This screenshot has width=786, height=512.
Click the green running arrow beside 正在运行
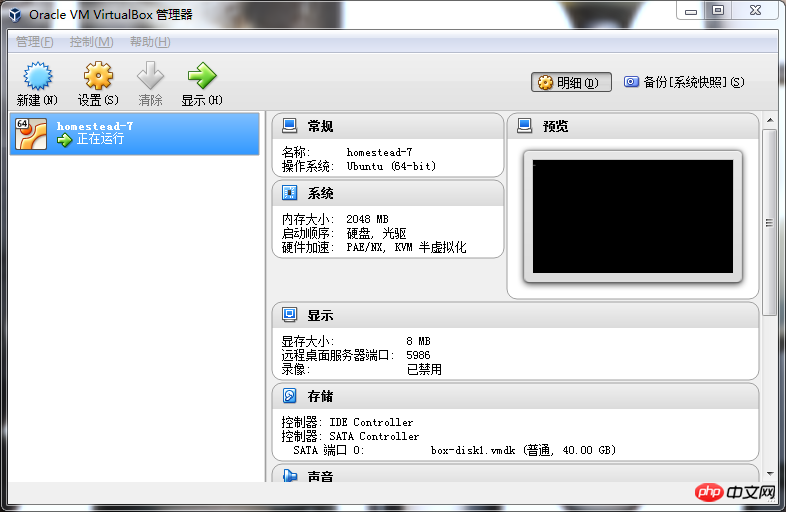(65, 140)
